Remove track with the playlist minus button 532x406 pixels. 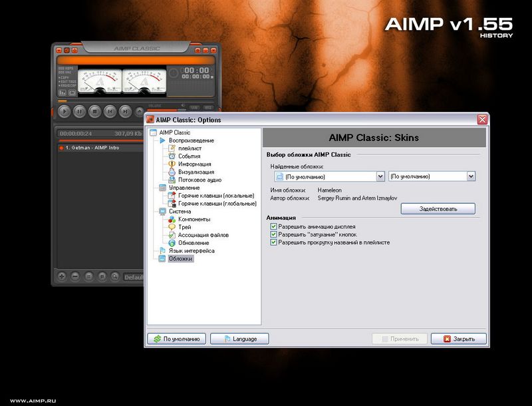pyautogui.click(x=75, y=276)
